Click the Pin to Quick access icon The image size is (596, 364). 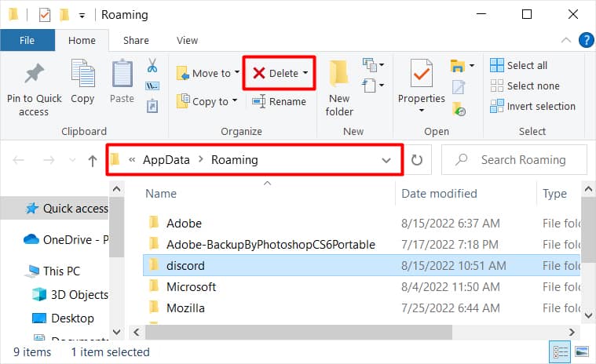pyautogui.click(x=34, y=75)
